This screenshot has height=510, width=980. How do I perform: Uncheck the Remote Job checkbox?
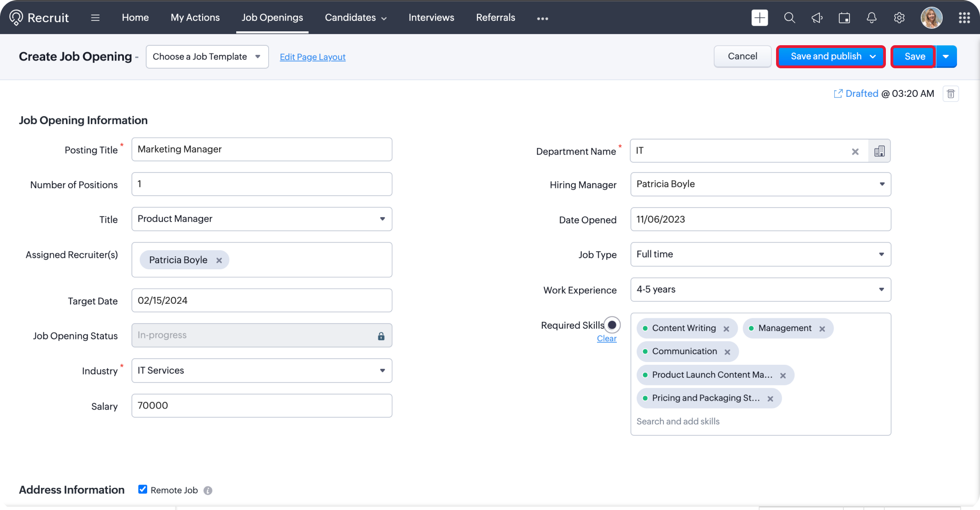pos(143,490)
